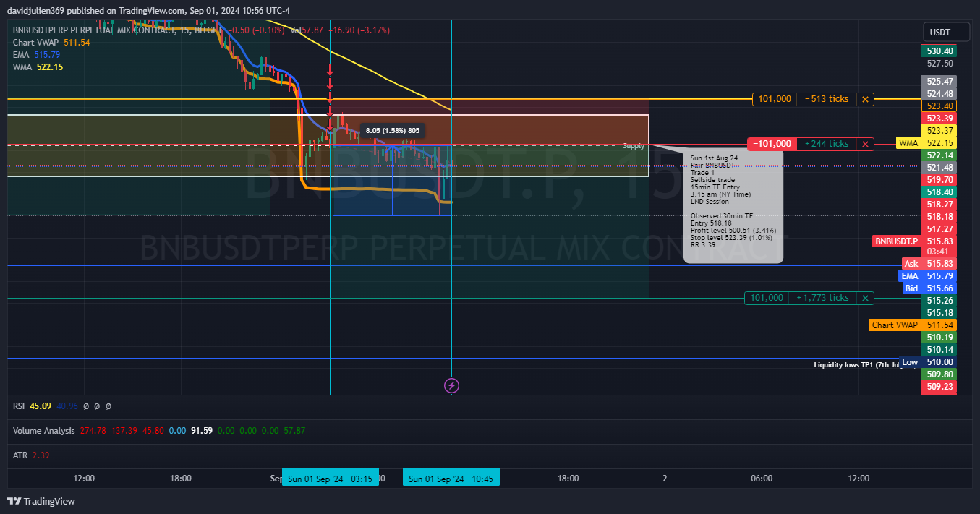Select the gray trade note balloon

(x=733, y=206)
